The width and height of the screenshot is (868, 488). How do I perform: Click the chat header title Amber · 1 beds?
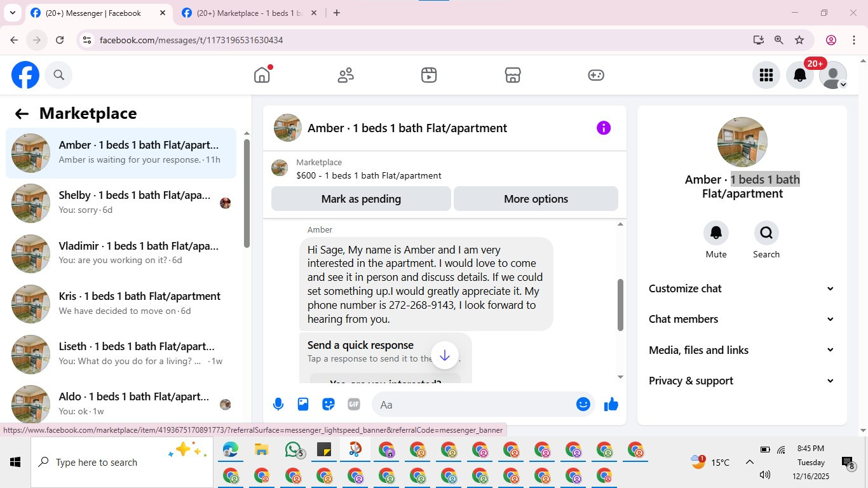(407, 128)
